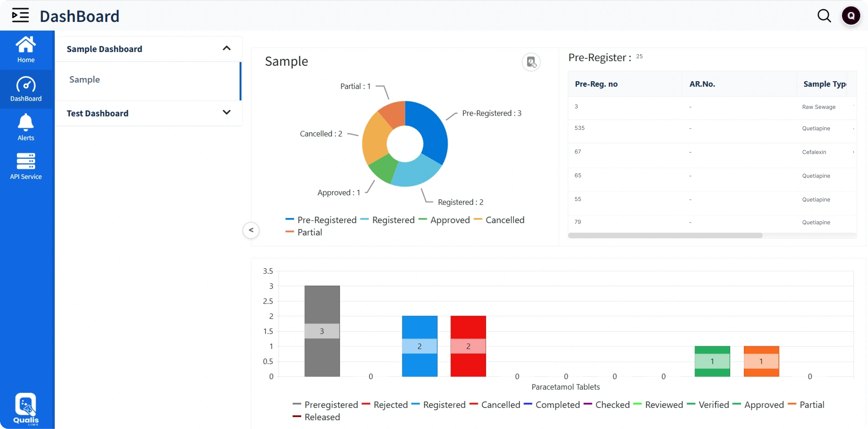Toggle Preregistered legend in bar chart
This screenshot has height=429, width=868.
click(x=325, y=404)
